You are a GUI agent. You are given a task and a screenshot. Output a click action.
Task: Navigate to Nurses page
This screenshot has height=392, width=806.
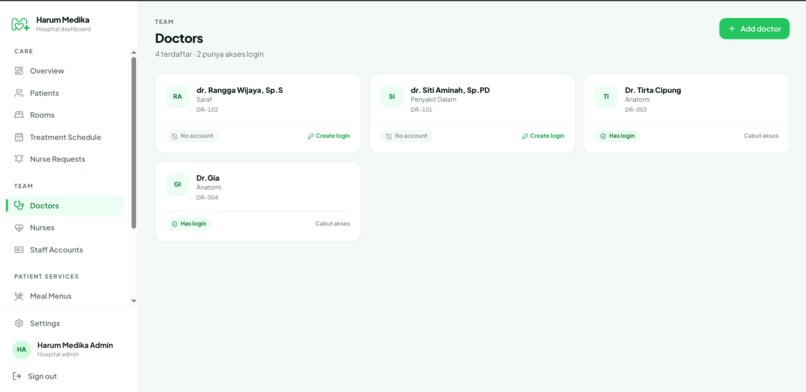click(x=65, y=228)
